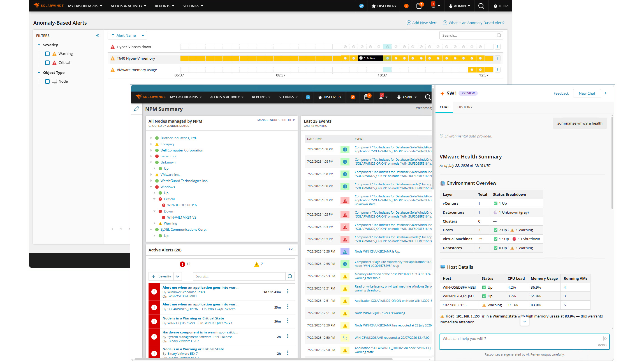The image size is (644, 362).
Task: Open the calendar icon with badge 7 in the Anomaly window navbar
Action: 419,6
